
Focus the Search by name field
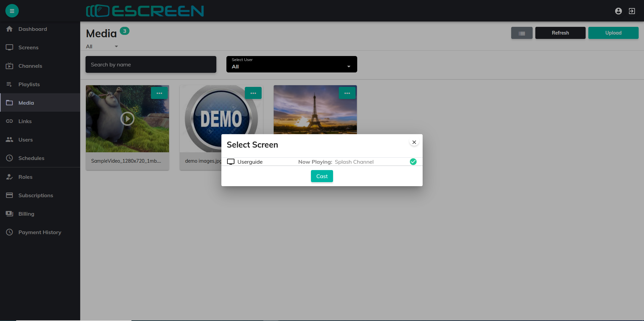(151, 64)
